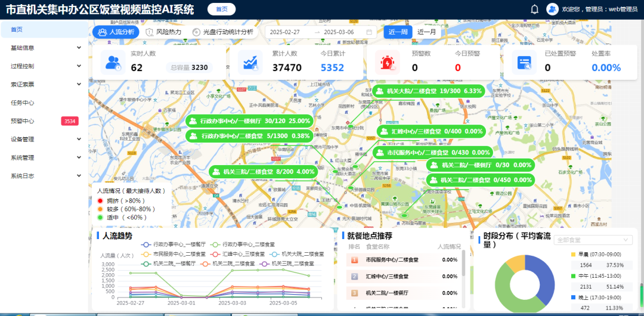The image size is (644, 316).
Task: Click the 汇峰中心/三楼食堂 0/400 map label
Action: coord(431,132)
